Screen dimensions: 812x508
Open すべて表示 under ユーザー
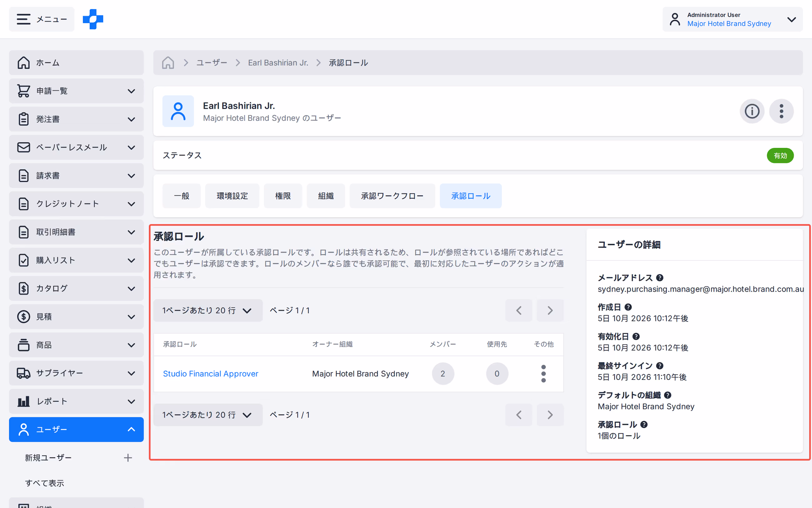44,483
